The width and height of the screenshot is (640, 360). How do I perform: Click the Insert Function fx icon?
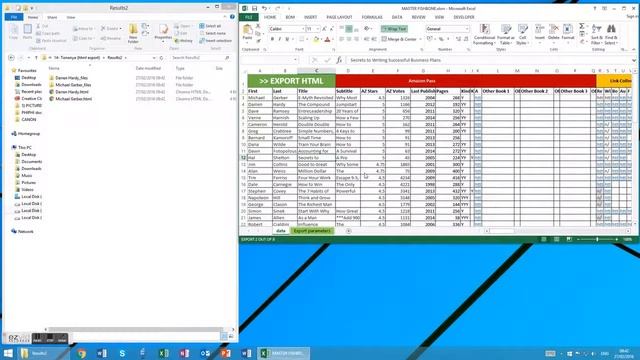tap(339, 60)
